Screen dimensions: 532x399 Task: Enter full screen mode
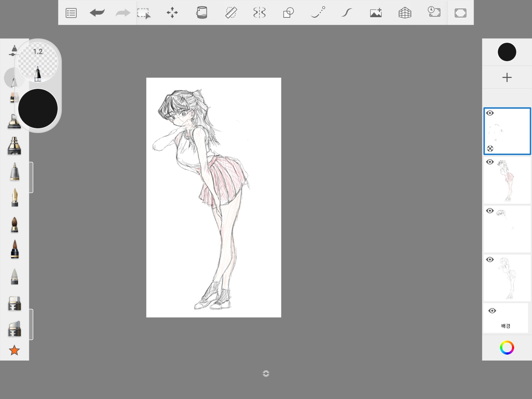click(x=460, y=13)
